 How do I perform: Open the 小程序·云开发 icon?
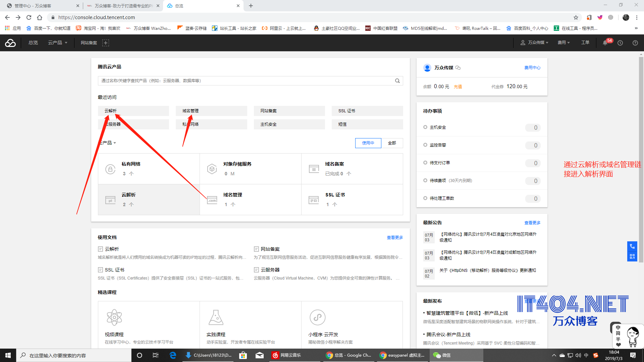[x=318, y=317]
